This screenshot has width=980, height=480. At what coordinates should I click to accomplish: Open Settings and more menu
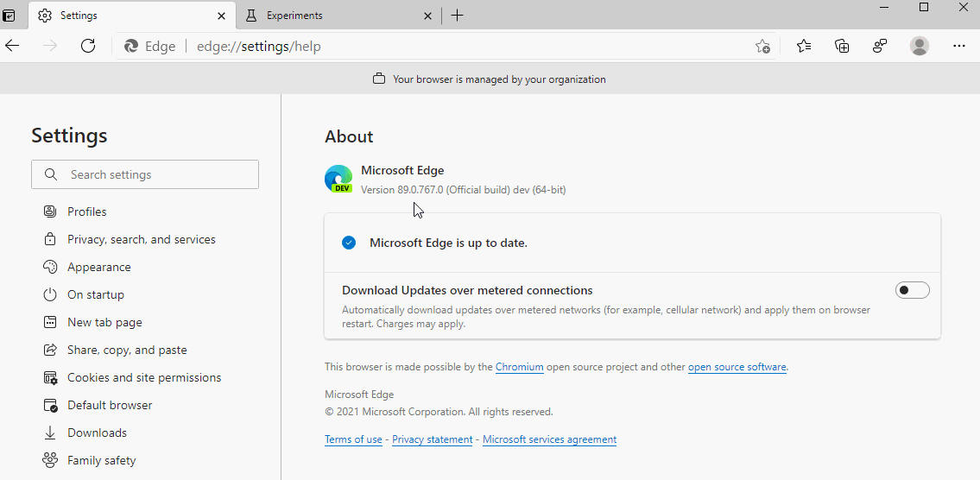[958, 46]
